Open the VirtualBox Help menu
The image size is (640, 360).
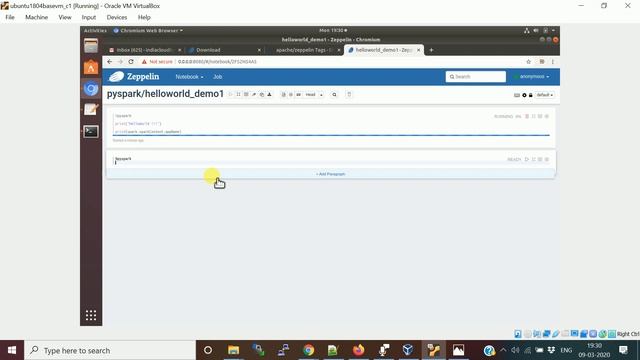point(144,17)
